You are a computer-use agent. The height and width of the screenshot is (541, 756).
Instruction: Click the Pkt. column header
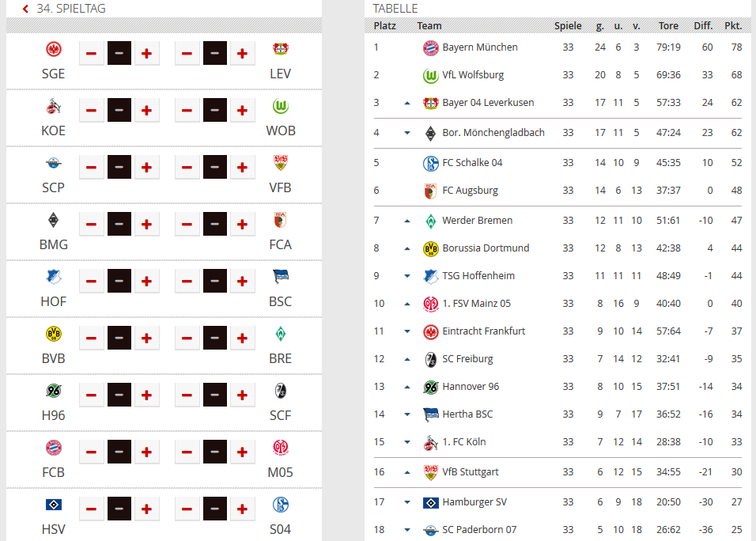pos(733,26)
